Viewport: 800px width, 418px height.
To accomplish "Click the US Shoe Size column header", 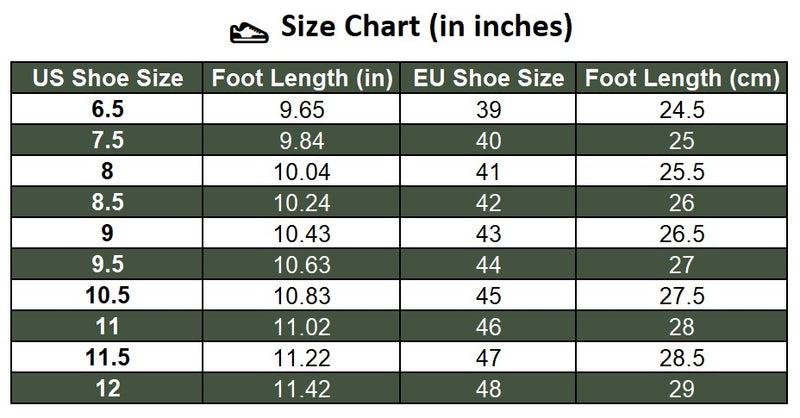I will click(107, 78).
